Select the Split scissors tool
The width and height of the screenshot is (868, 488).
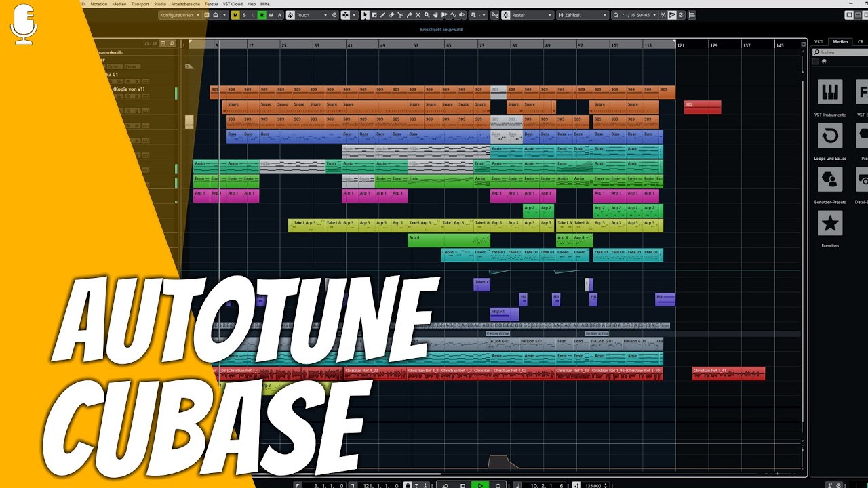pyautogui.click(x=400, y=15)
